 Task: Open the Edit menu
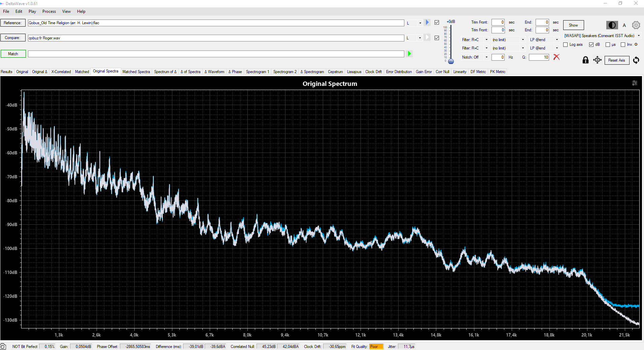19,11
